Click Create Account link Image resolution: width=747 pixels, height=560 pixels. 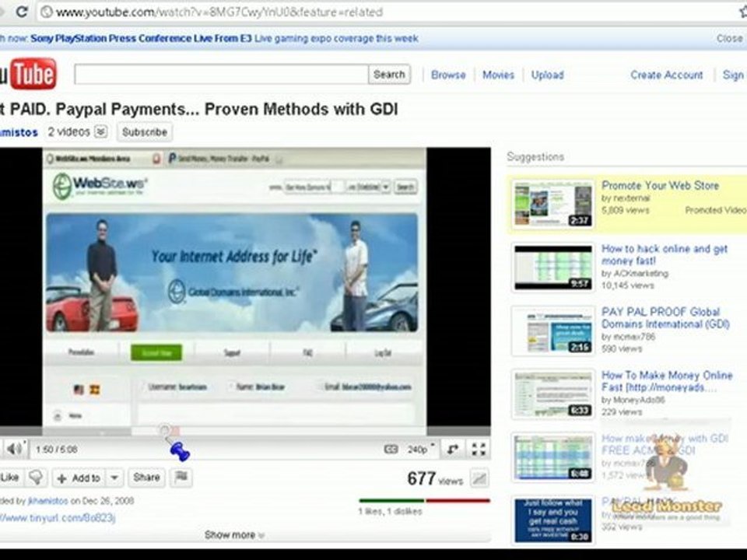tap(667, 75)
